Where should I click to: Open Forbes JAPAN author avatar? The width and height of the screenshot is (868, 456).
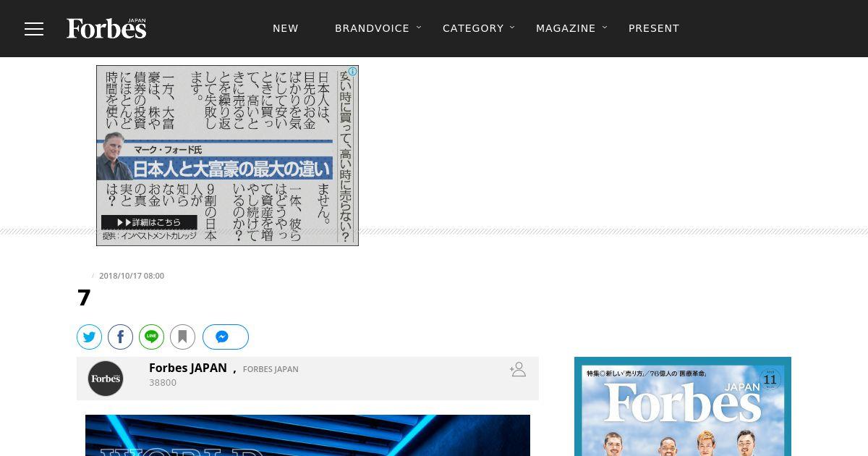tap(106, 379)
